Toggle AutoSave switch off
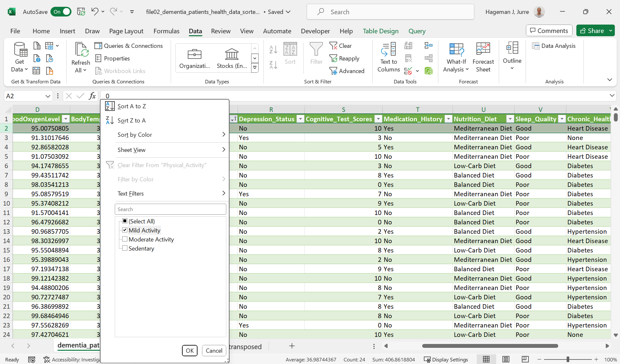The width and height of the screenshot is (620, 364). [61, 12]
